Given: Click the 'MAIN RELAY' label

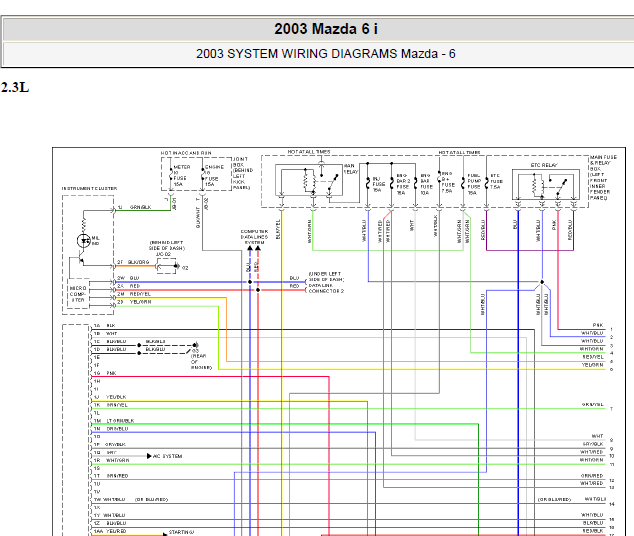Looking at the screenshot, I should coord(350,169).
